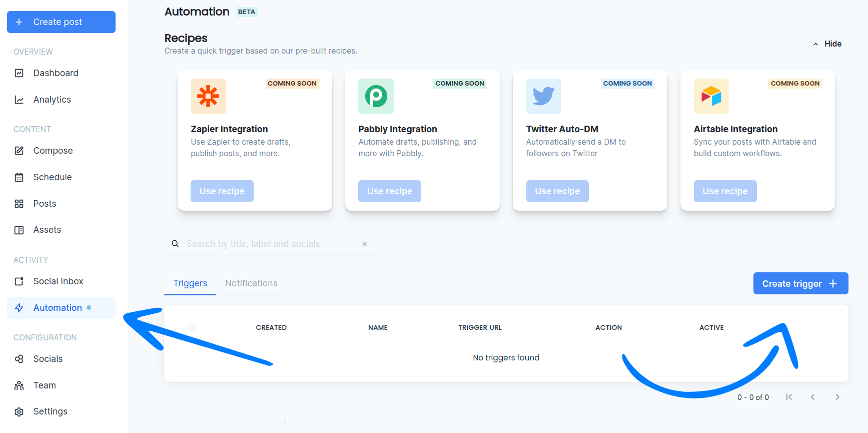Click the Compose pencil icon

[19, 151]
